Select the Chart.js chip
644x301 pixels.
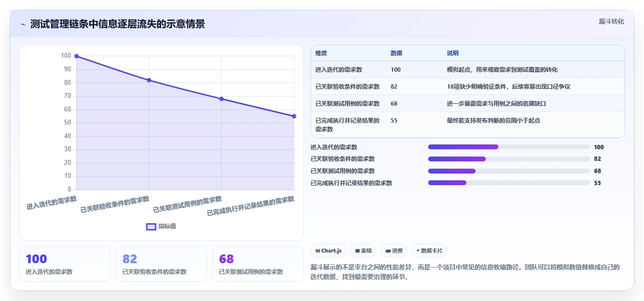[329, 251]
